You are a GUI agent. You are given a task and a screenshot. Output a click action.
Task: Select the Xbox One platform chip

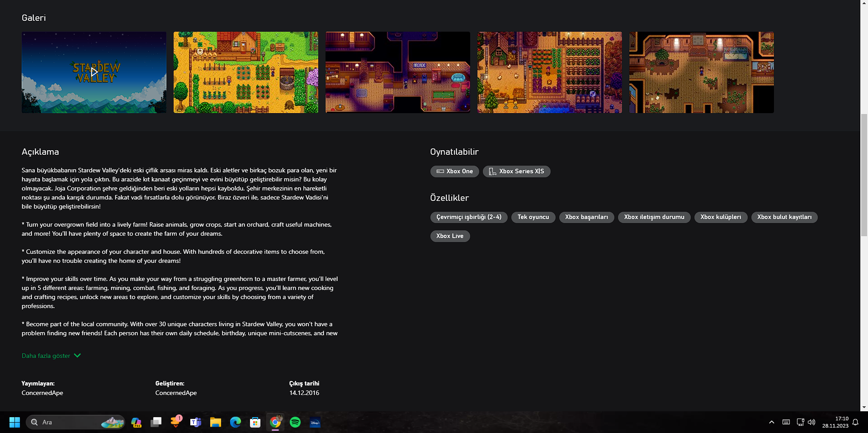455,171
